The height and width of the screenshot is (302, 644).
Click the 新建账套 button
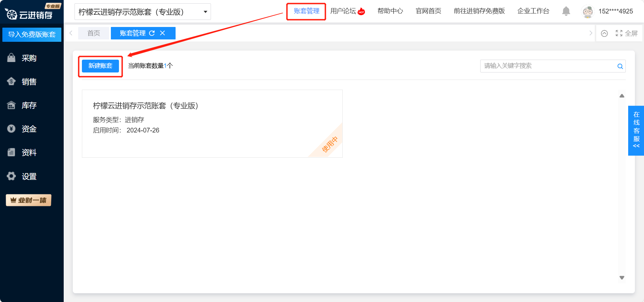click(x=100, y=66)
